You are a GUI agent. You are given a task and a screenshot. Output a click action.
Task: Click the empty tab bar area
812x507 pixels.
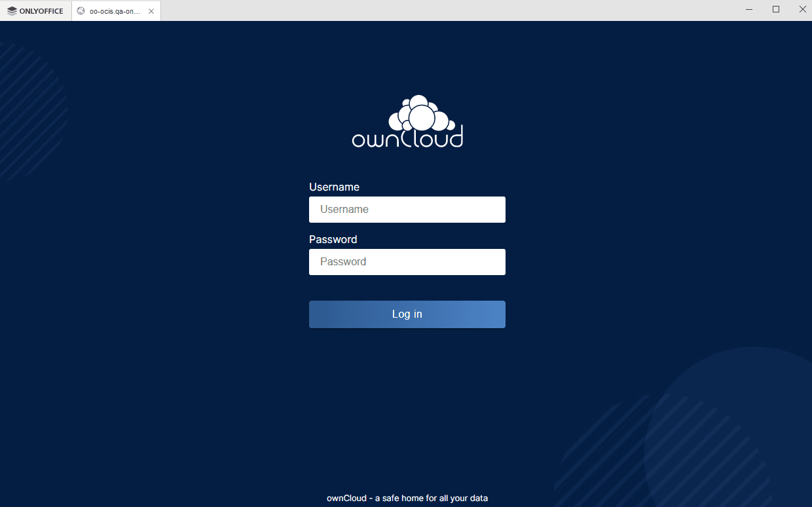pyautogui.click(x=393, y=10)
